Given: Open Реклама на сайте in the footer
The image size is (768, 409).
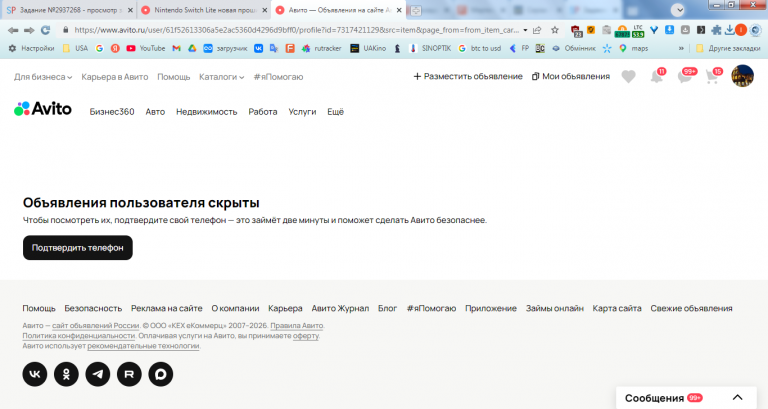Looking at the screenshot, I should coord(167,308).
